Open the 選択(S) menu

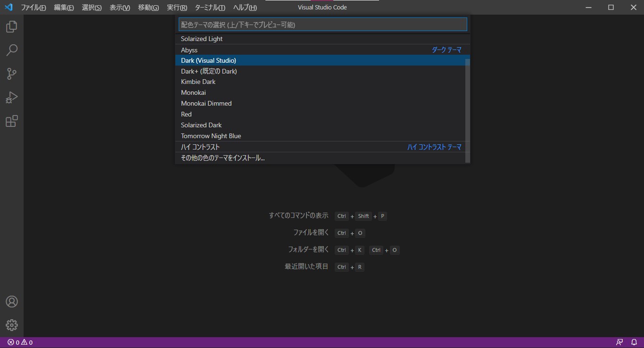(91, 8)
